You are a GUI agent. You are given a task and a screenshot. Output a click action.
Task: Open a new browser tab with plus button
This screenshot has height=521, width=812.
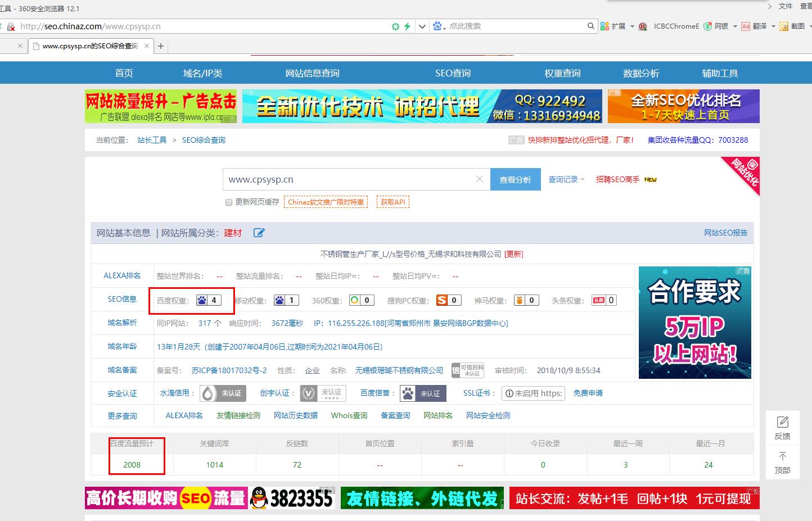point(161,46)
